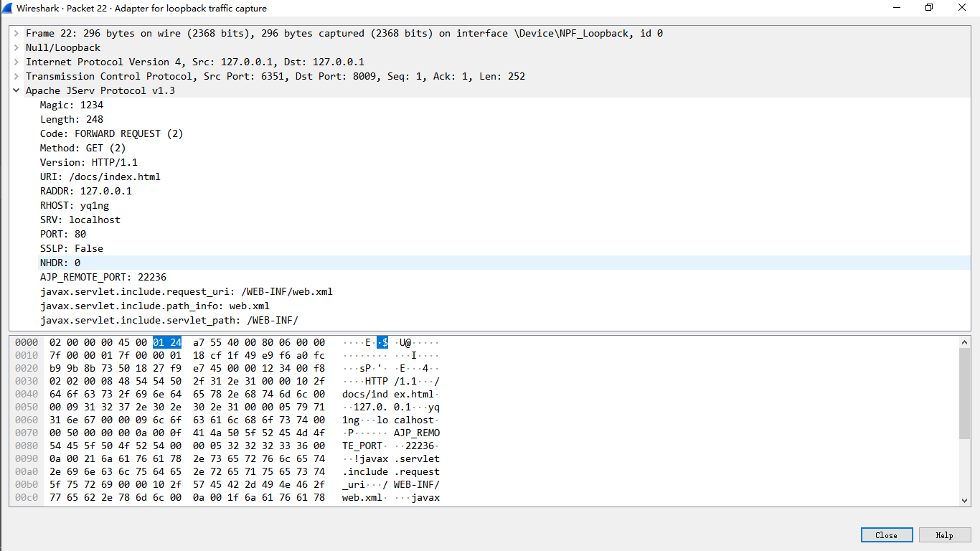Click hex pane scrollbar up arrow
980x551 pixels.
point(964,343)
